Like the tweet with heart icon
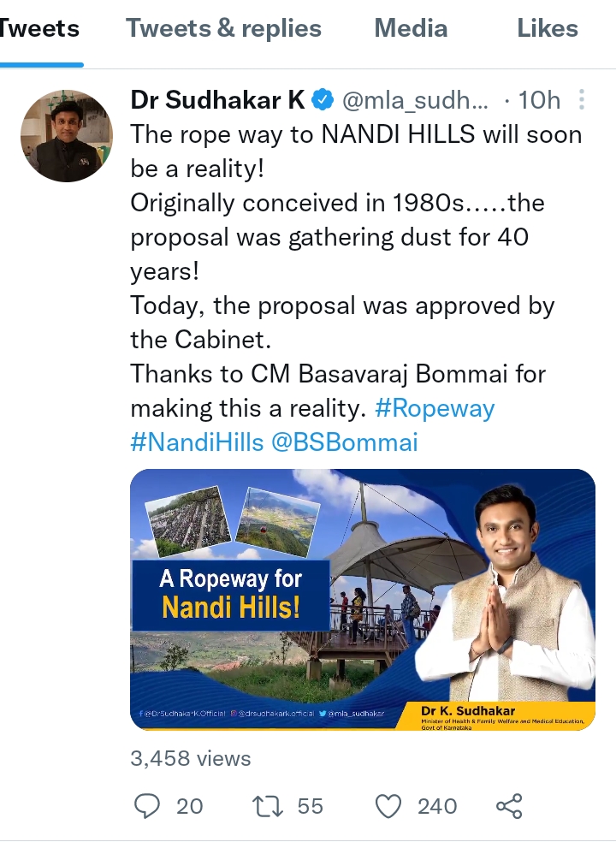 pos(389,806)
